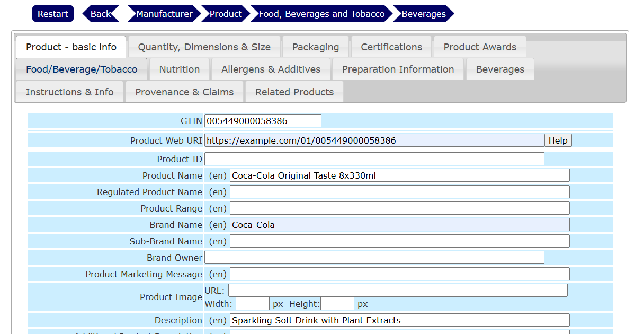Click the Restart button
Viewport: 644px width, 334px height.
pyautogui.click(x=53, y=14)
